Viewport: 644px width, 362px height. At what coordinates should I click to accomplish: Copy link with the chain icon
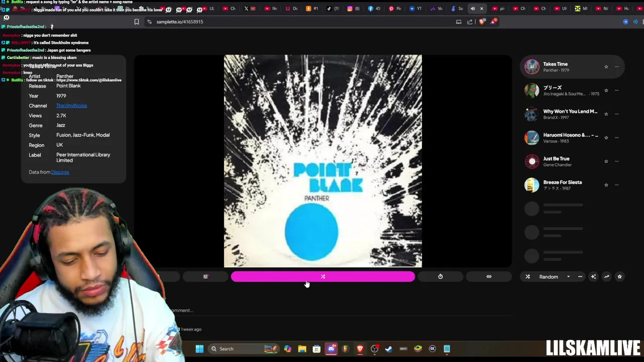point(489,277)
